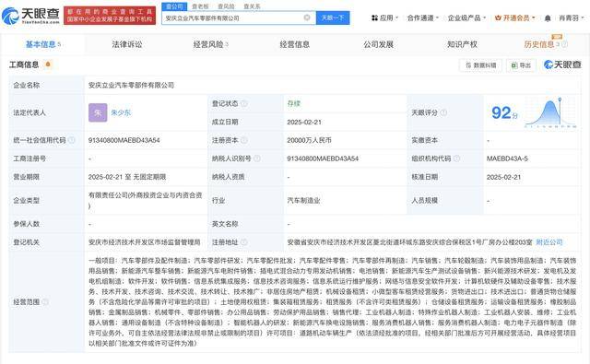Click the Tianyancha logo at top left
This screenshot has width=590, height=364.
point(30,16)
